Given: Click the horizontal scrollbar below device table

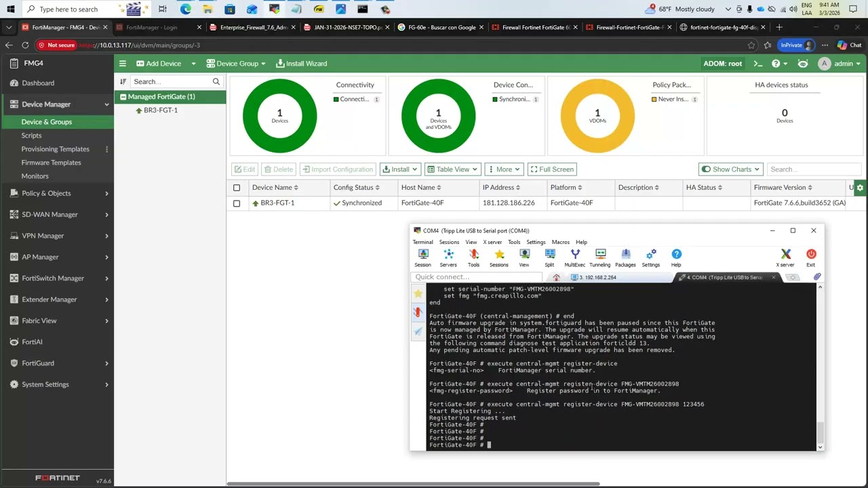Looking at the screenshot, I should 413,484.
